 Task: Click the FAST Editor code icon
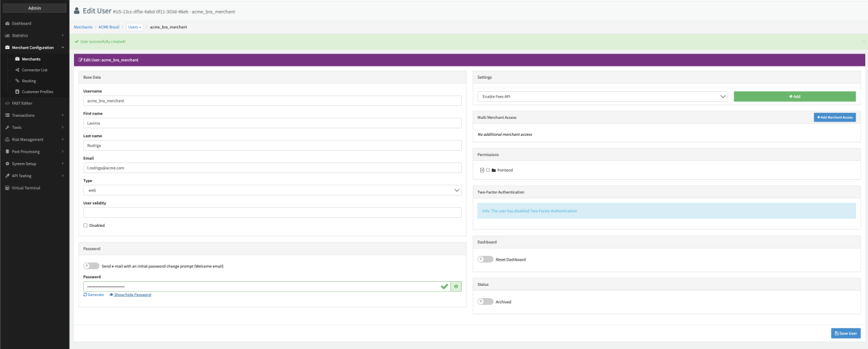pos(7,103)
